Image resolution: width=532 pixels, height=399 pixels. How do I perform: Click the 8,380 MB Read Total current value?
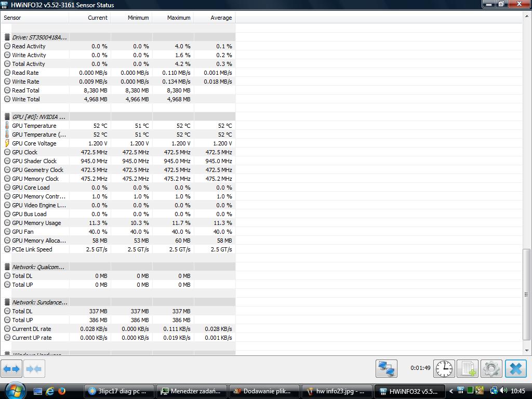96,90
